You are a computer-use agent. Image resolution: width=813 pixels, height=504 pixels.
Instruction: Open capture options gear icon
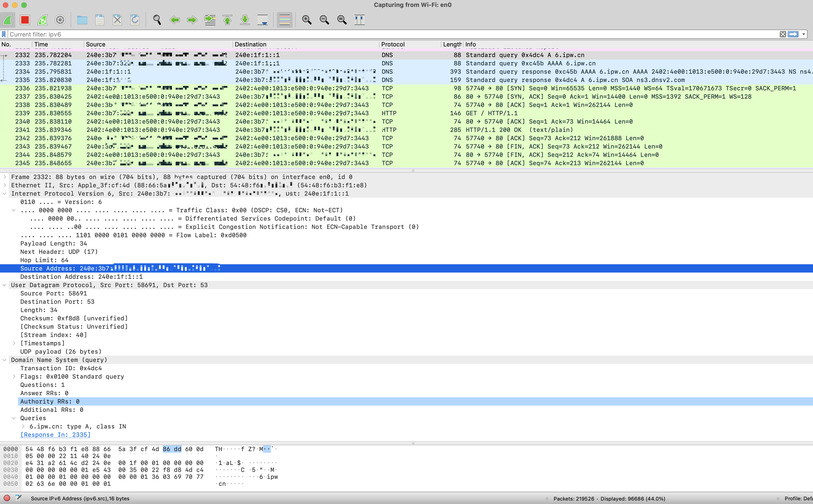click(60, 20)
